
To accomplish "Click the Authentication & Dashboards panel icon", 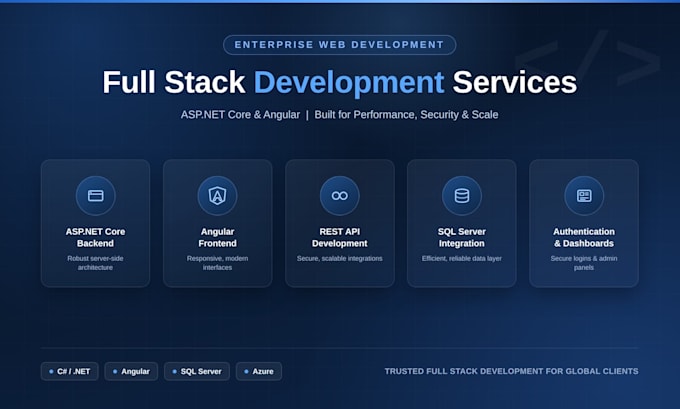I will [584, 196].
